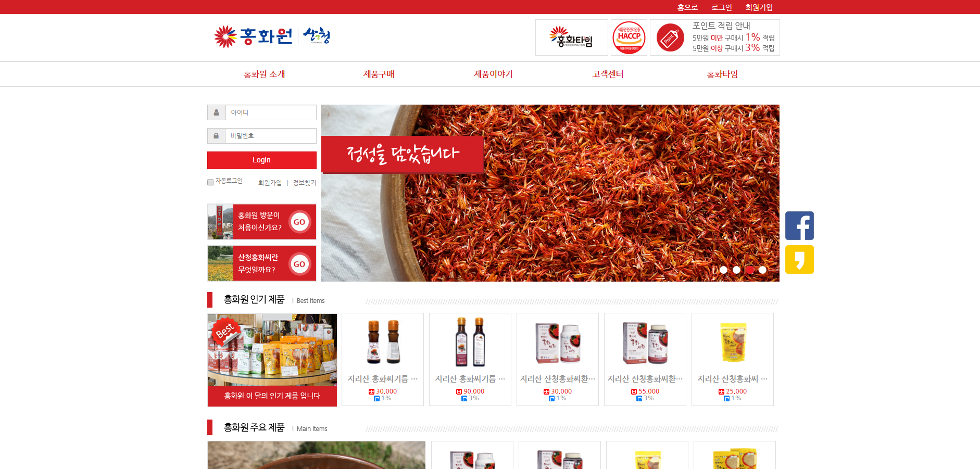Open the 제품이야기 menu
This screenshot has height=469, width=980.
coord(493,74)
